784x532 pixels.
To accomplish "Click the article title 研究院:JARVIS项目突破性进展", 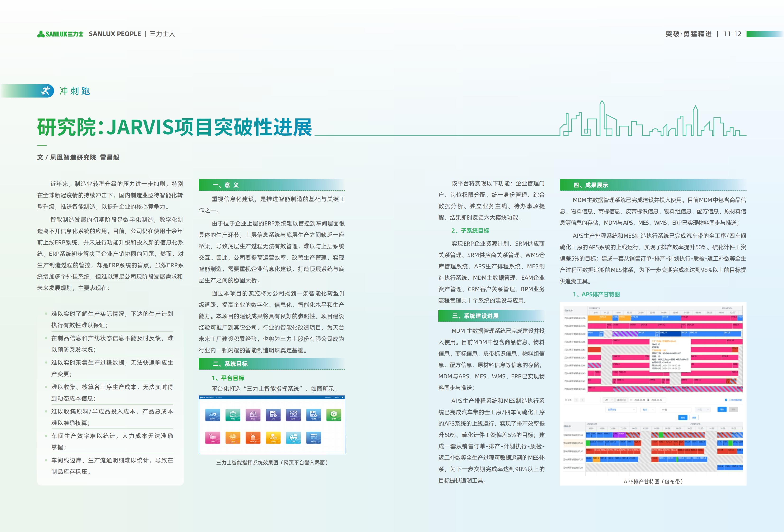I will [x=175, y=127].
